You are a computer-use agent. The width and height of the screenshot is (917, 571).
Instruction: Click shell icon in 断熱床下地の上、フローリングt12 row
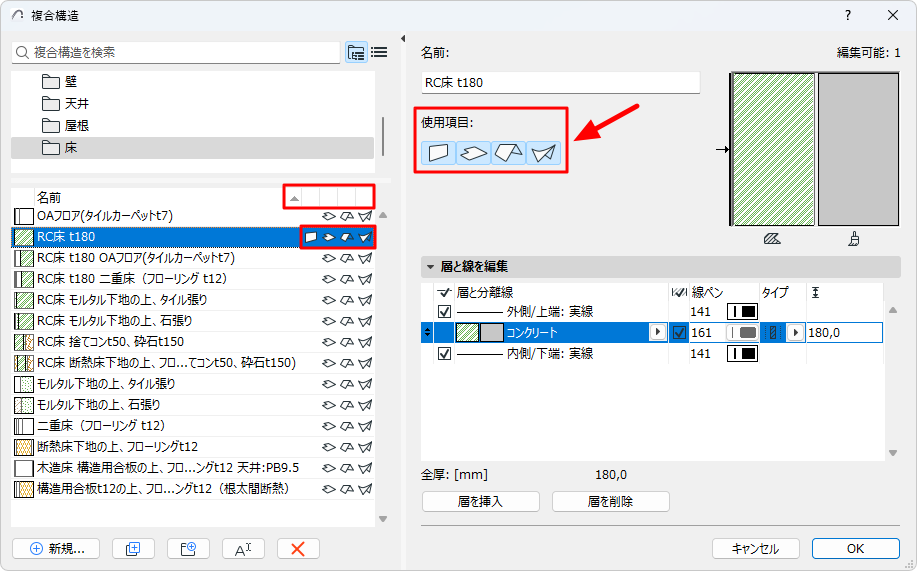pyautogui.click(x=365, y=448)
